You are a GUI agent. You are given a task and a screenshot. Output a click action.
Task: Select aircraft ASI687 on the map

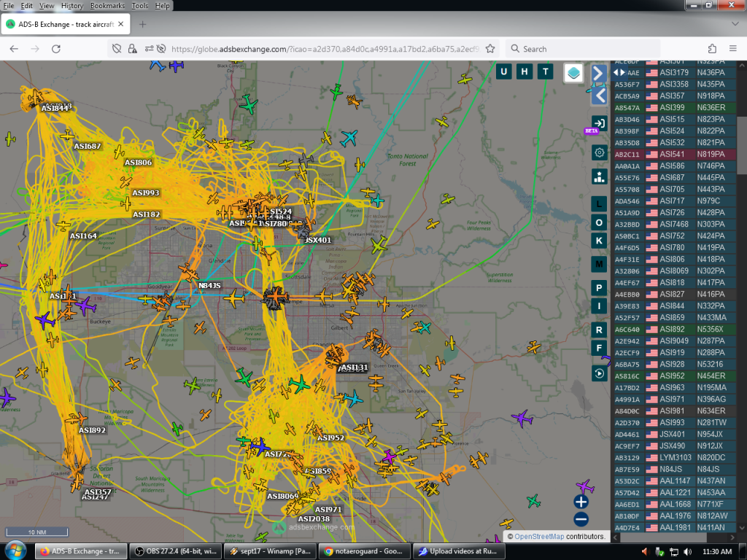[x=88, y=146]
